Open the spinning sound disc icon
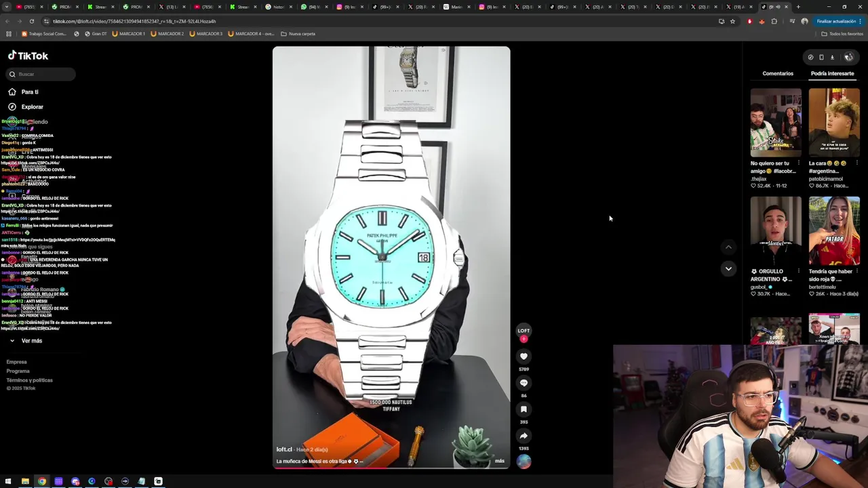 point(524,462)
